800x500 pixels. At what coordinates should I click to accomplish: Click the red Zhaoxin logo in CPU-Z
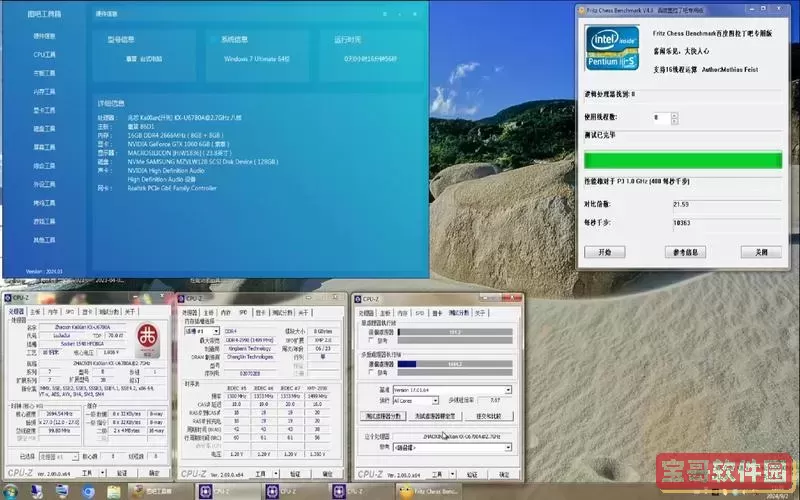point(147,339)
